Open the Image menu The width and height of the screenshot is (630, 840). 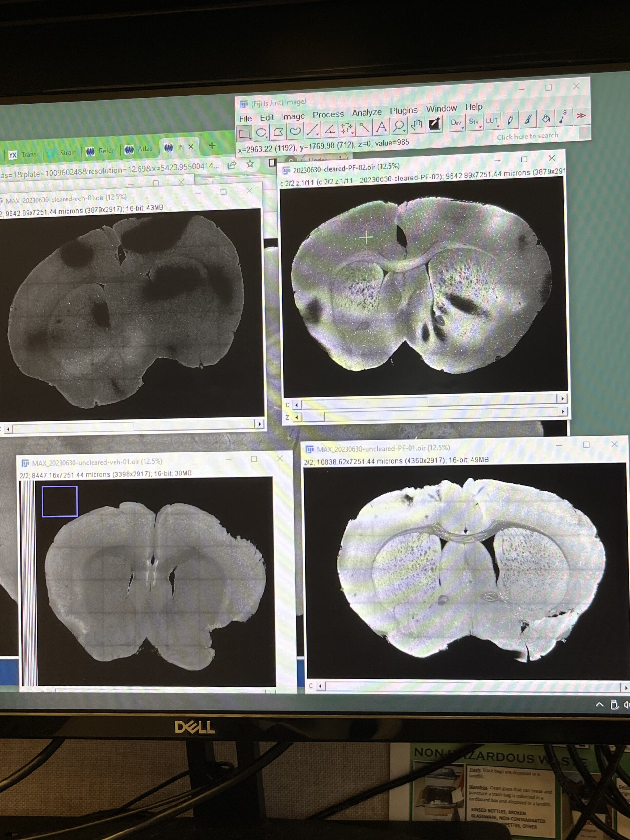(293, 116)
